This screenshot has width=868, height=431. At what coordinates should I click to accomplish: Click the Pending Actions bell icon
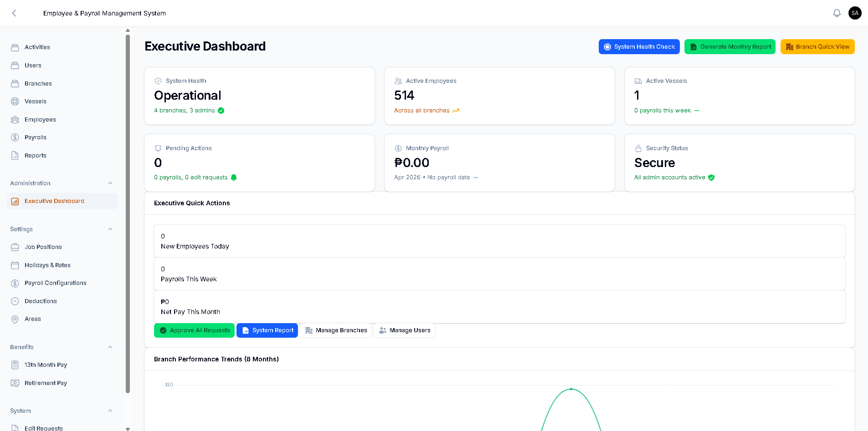click(x=158, y=148)
